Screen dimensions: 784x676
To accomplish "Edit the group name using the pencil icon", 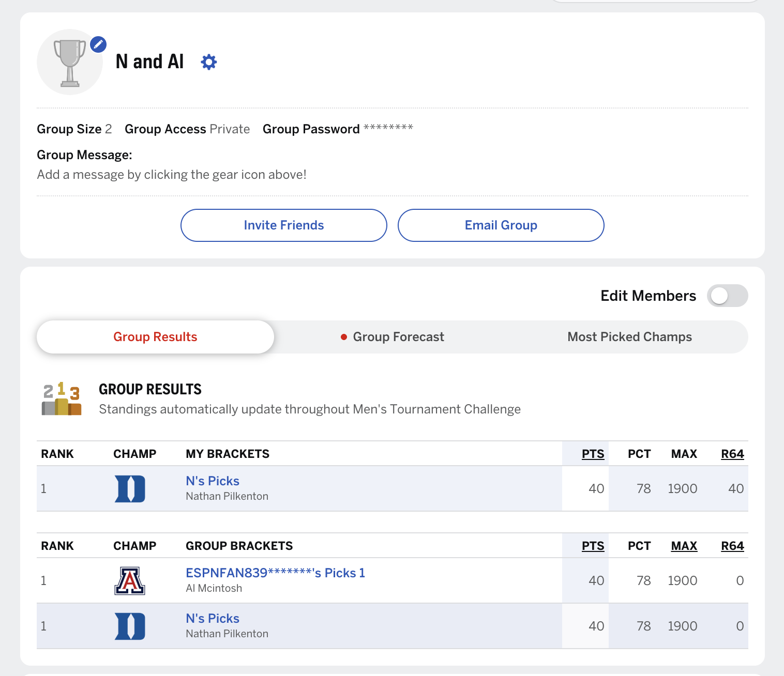I will tap(98, 44).
